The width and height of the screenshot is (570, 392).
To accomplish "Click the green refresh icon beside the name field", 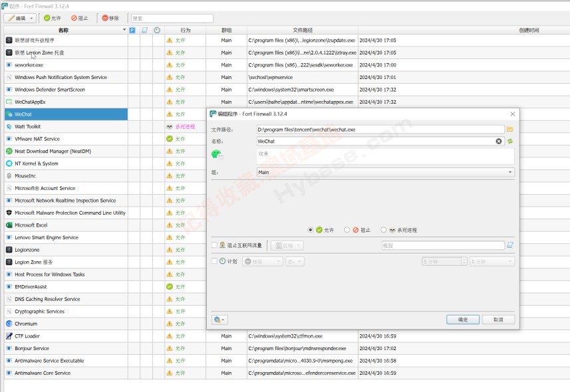I will [x=510, y=142].
